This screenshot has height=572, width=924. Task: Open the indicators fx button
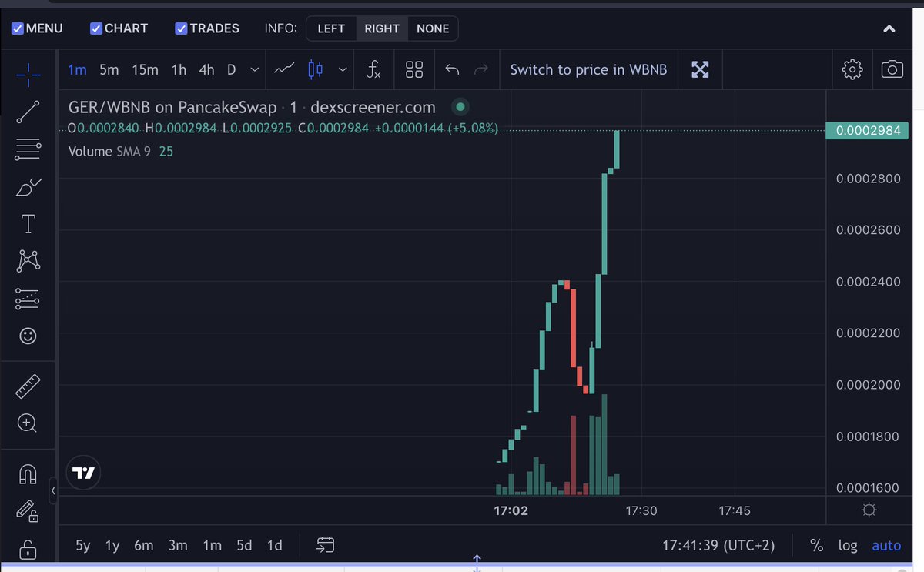373,70
